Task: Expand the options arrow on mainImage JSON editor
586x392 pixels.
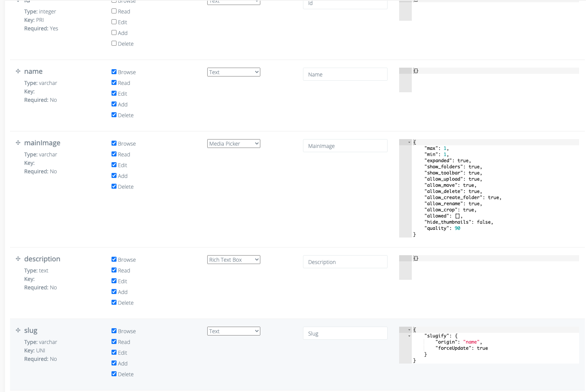Action: [x=408, y=142]
